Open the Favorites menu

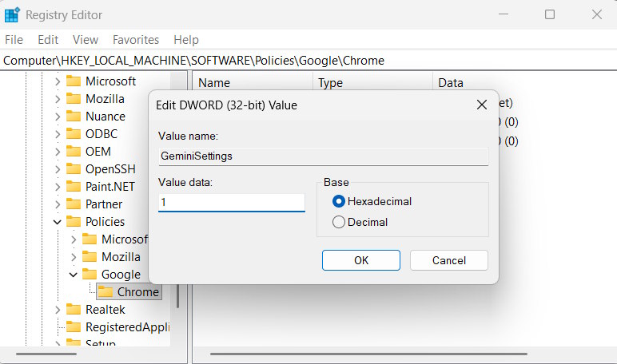coord(136,40)
